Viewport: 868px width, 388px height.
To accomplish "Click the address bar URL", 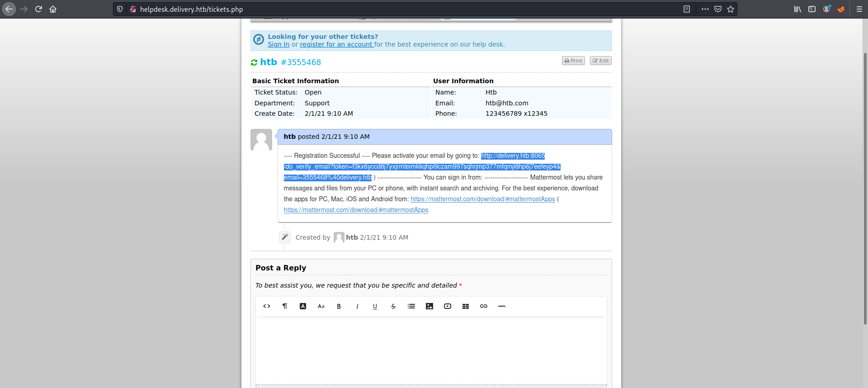I will click(x=191, y=9).
